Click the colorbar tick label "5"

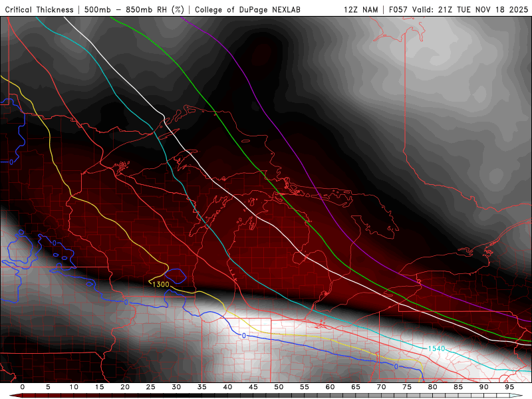pos(48,387)
